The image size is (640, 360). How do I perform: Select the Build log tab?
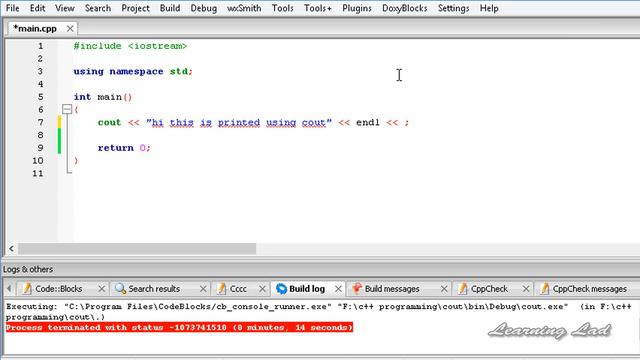pos(307,289)
